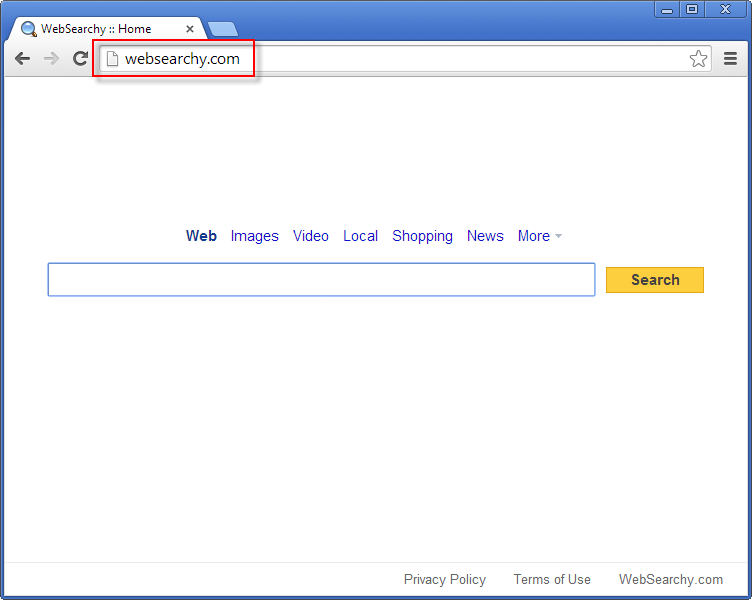
Task: Open the Terms of Use link
Action: (552, 579)
